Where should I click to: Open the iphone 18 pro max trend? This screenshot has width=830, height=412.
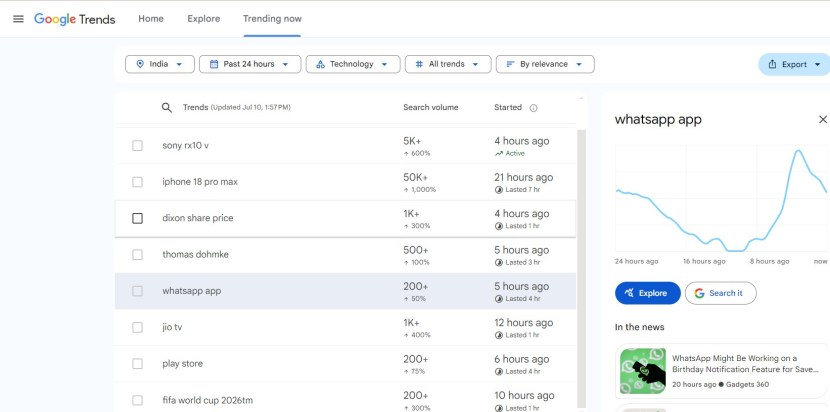200,182
